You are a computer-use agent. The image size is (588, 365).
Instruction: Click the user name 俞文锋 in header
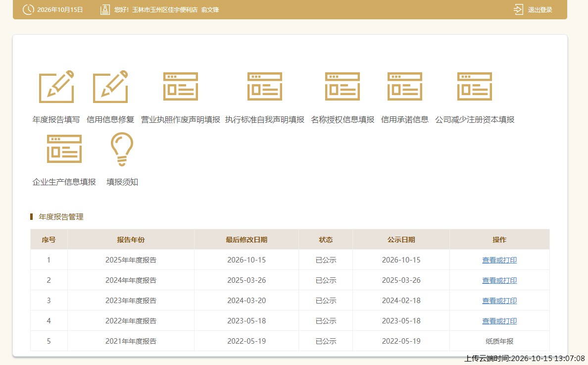click(x=210, y=10)
